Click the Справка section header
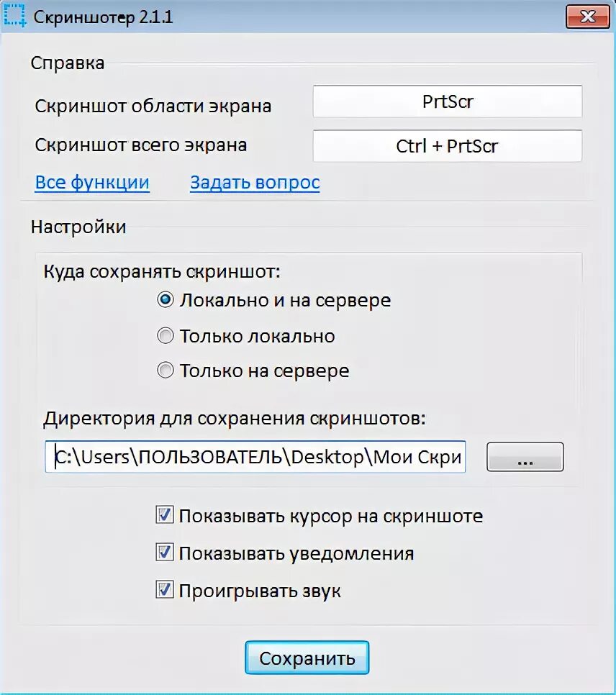Screen dimensions: 616x695 68,63
